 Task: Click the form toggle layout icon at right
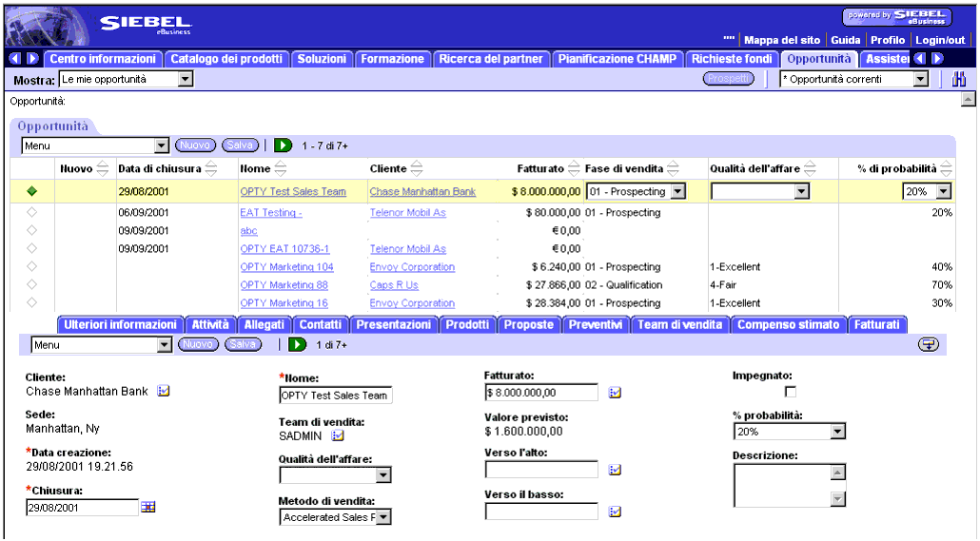tap(928, 344)
